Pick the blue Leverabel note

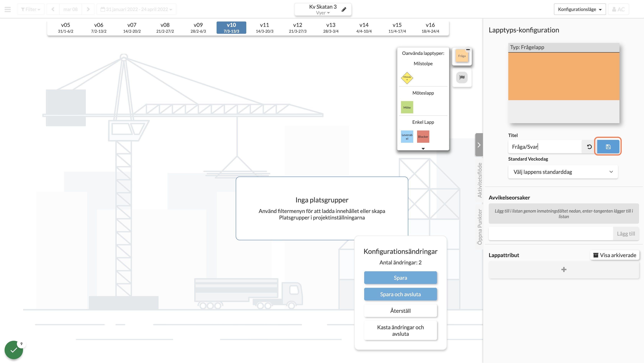coord(407,137)
